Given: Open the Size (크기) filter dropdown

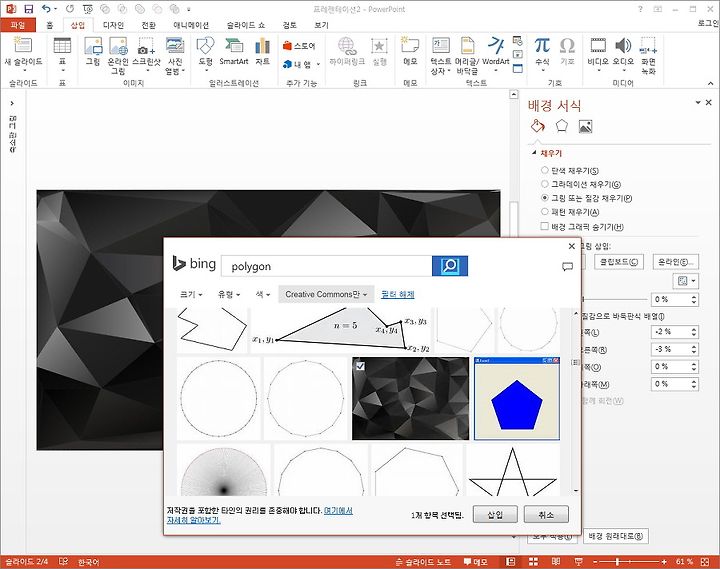Looking at the screenshot, I should [x=191, y=294].
